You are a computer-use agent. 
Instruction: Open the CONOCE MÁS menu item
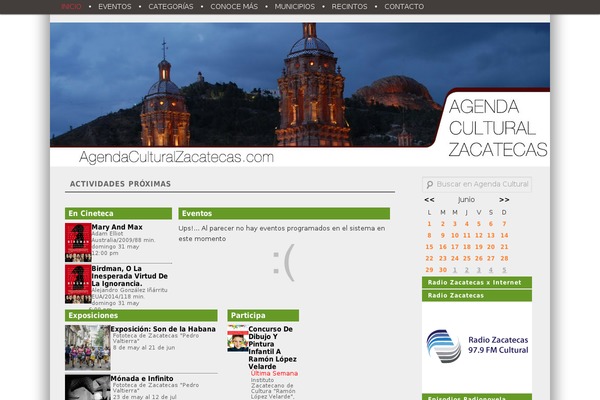click(234, 7)
